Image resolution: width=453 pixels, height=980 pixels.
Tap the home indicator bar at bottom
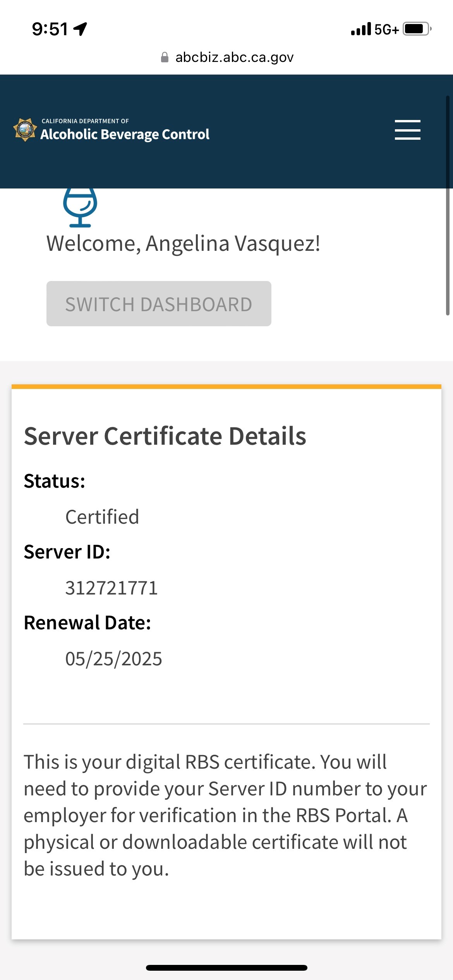(x=226, y=968)
